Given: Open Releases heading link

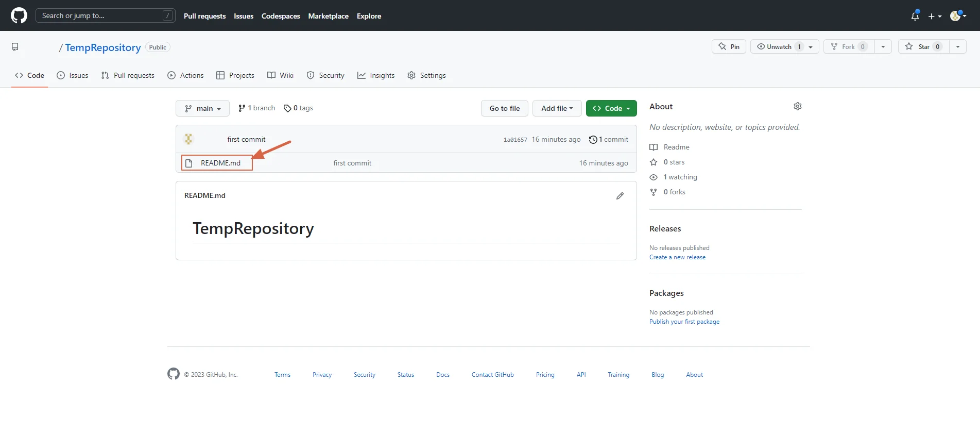Looking at the screenshot, I should tap(665, 228).
